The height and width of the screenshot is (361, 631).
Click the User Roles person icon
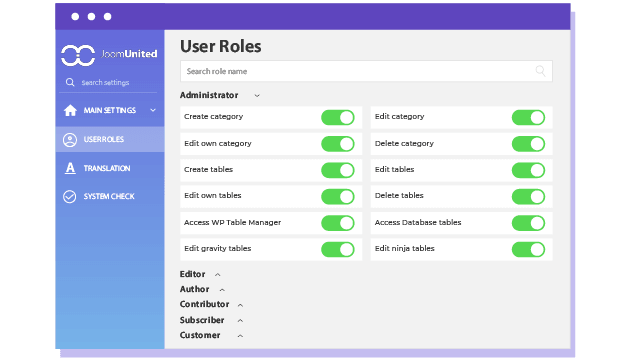tap(70, 140)
